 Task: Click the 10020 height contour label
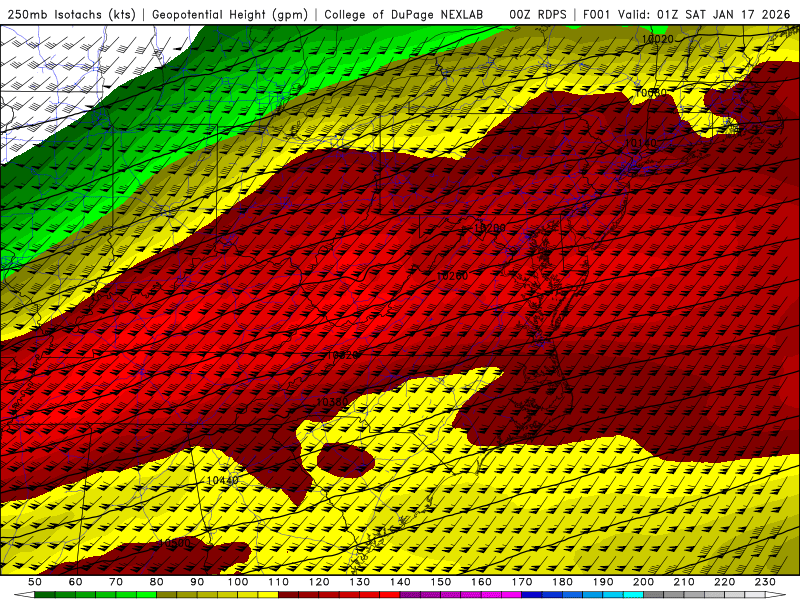[x=657, y=39]
